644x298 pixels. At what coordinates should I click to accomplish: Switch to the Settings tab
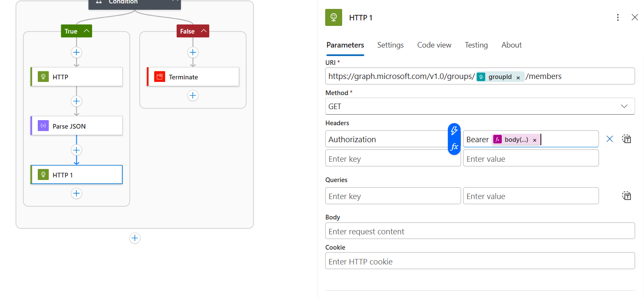pyautogui.click(x=390, y=45)
